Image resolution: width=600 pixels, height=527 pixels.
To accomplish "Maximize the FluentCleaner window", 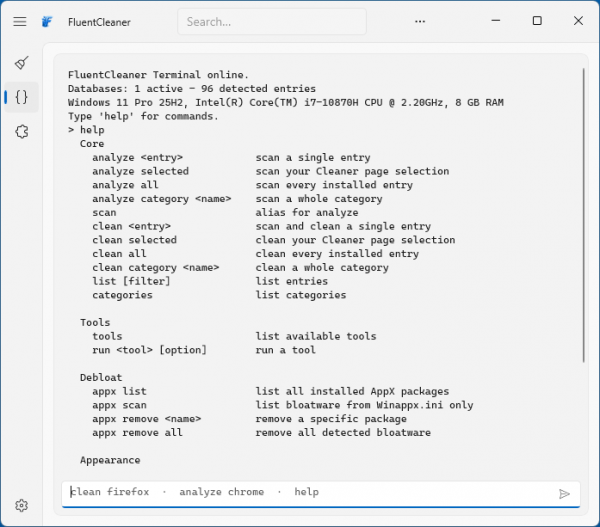I will pyautogui.click(x=537, y=21).
